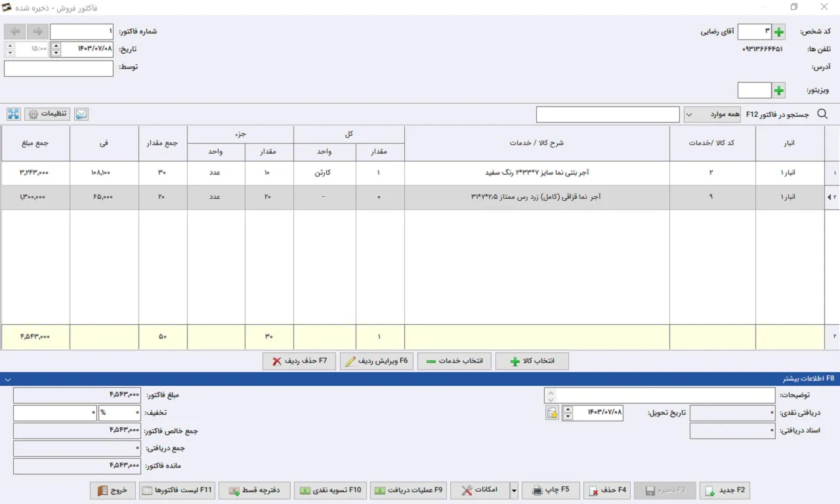The height and width of the screenshot is (504, 840).
Task: Click the اسناد دریافتی amount field
Action: tap(732, 430)
